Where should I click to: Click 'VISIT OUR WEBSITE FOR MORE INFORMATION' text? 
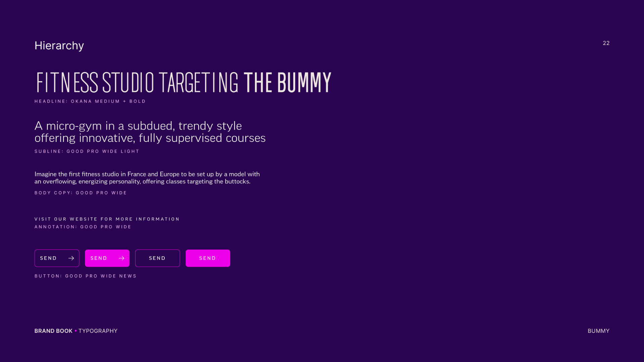click(x=107, y=219)
